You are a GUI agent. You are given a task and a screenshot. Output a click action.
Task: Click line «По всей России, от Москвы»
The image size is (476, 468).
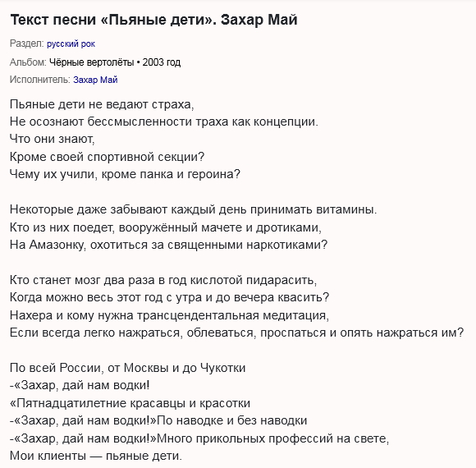point(127,368)
